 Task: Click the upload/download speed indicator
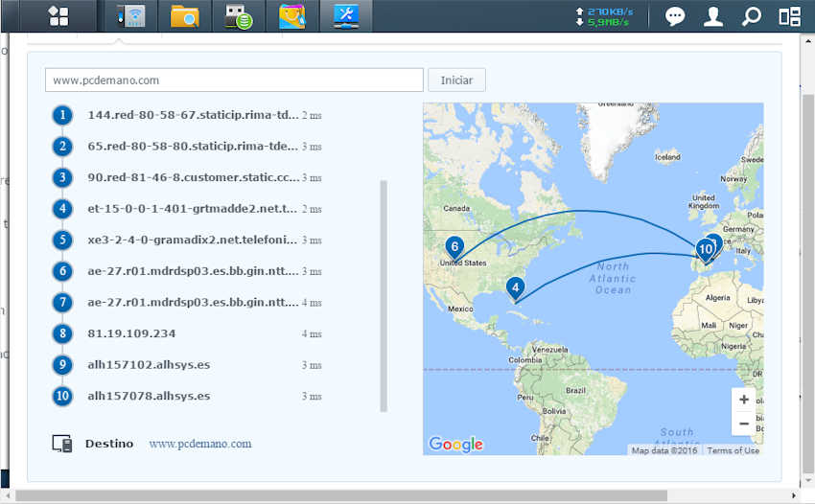(603, 16)
